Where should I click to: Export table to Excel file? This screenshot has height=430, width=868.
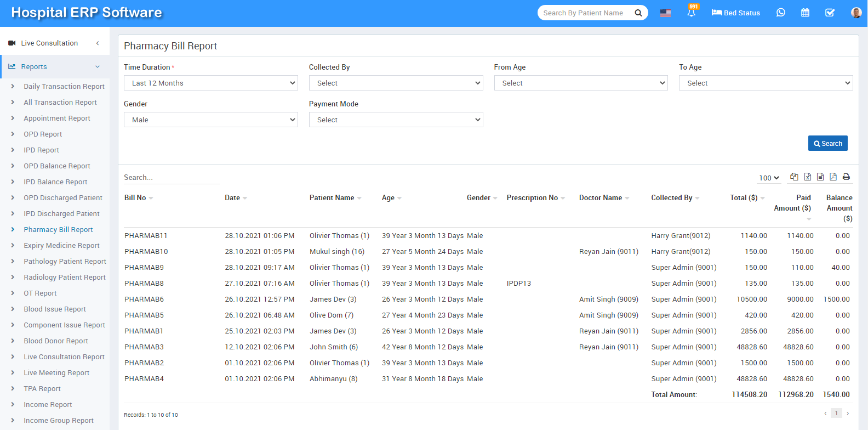click(807, 177)
